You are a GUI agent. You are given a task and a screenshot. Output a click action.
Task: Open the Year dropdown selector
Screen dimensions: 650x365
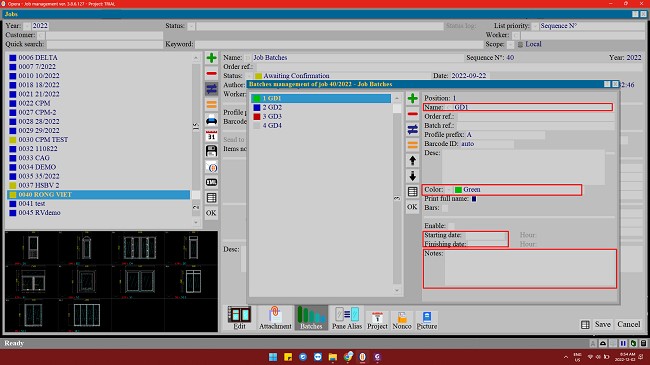point(27,26)
